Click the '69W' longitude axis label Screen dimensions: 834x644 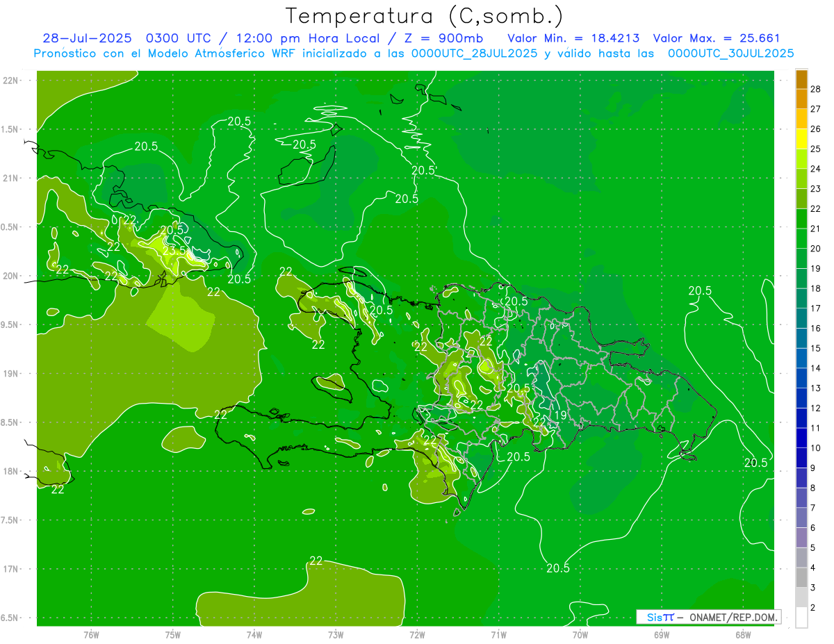pos(662,635)
